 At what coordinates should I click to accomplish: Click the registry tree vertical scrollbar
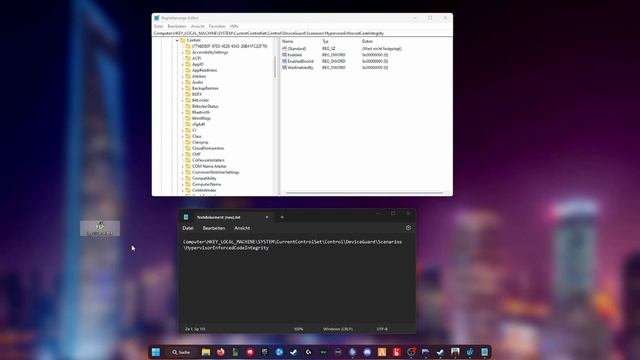(275, 67)
